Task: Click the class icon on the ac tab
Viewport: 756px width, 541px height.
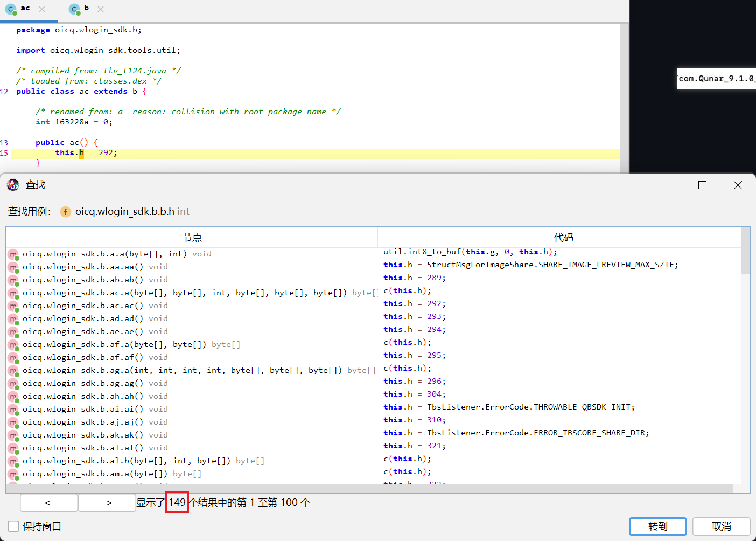Action: pos(12,9)
